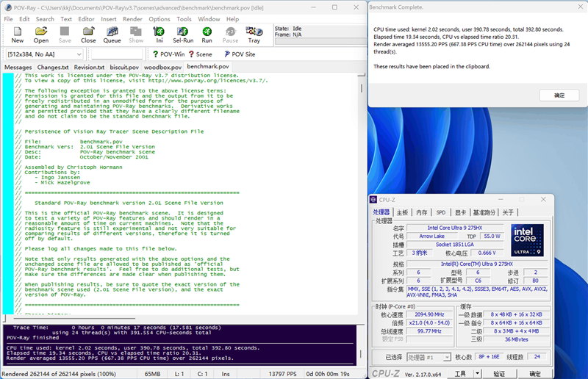Click the New file toolbar icon
Image resolution: width=588 pixels, height=379 pixels.
coord(18,35)
